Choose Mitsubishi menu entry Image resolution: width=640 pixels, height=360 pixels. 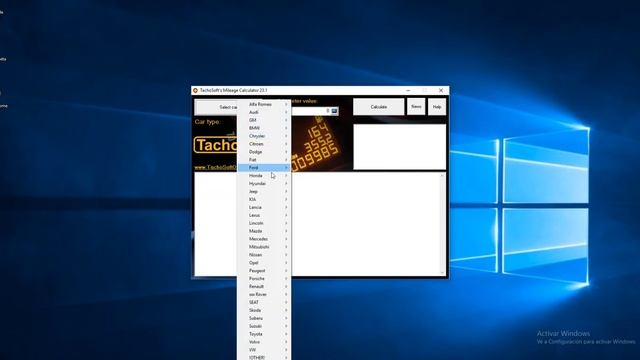(x=264, y=247)
